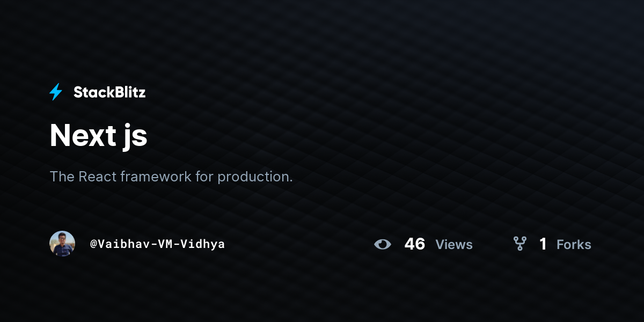The image size is (644, 322).
Task: Click the word "production" in the description
Action: coord(255,177)
